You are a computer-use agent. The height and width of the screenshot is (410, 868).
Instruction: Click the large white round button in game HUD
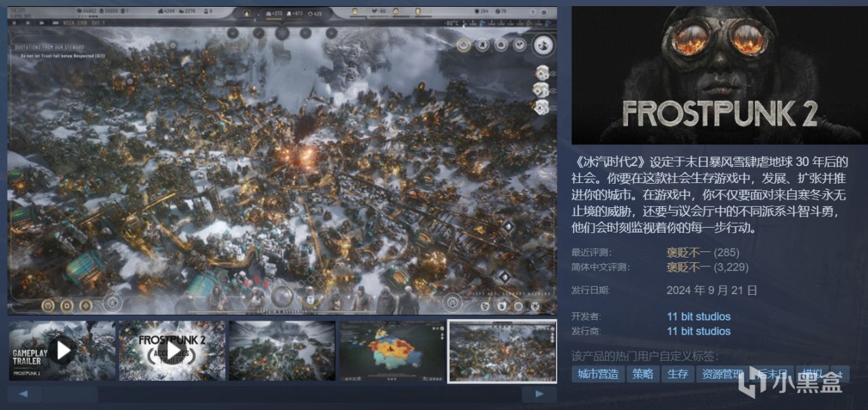point(542,45)
